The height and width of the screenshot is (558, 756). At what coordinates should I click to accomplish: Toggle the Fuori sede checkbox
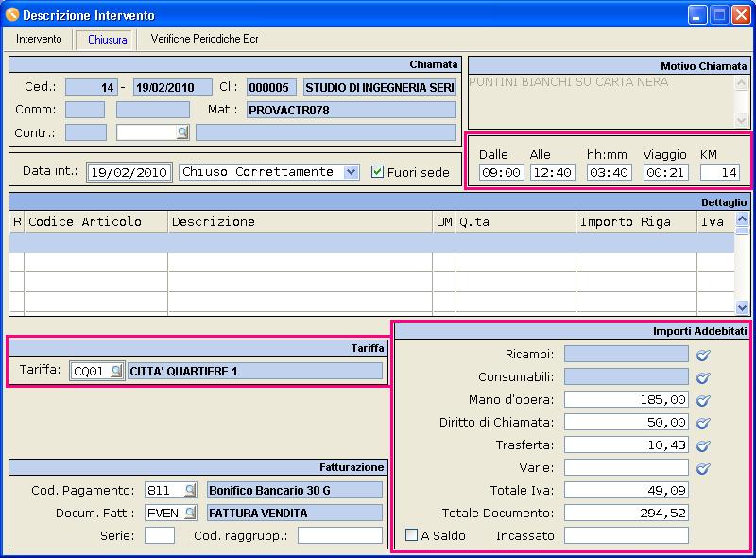click(377, 172)
